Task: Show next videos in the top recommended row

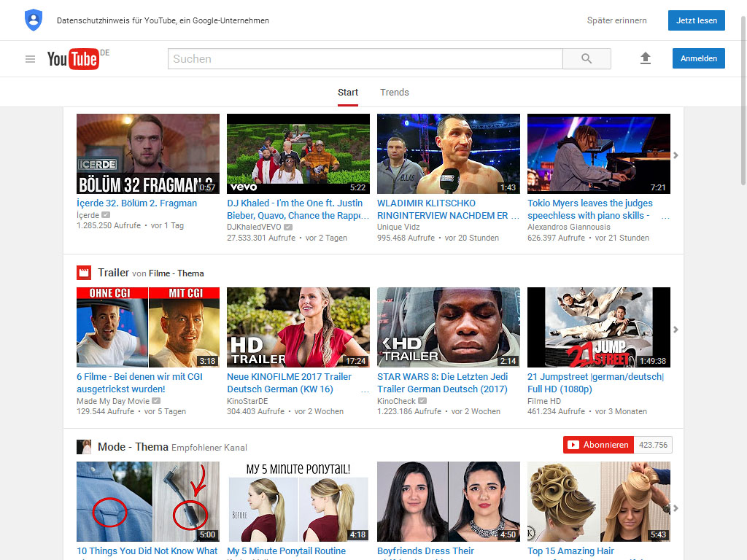Action: coord(676,155)
